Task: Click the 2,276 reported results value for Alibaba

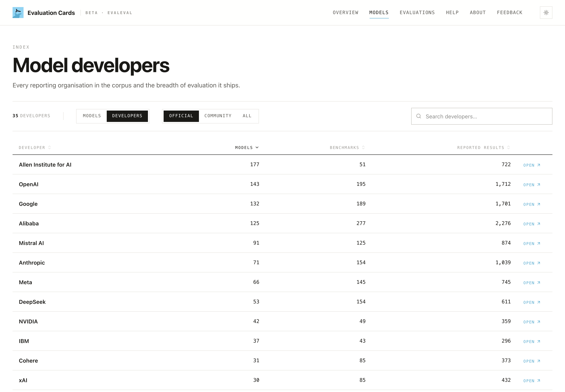Action: click(503, 223)
